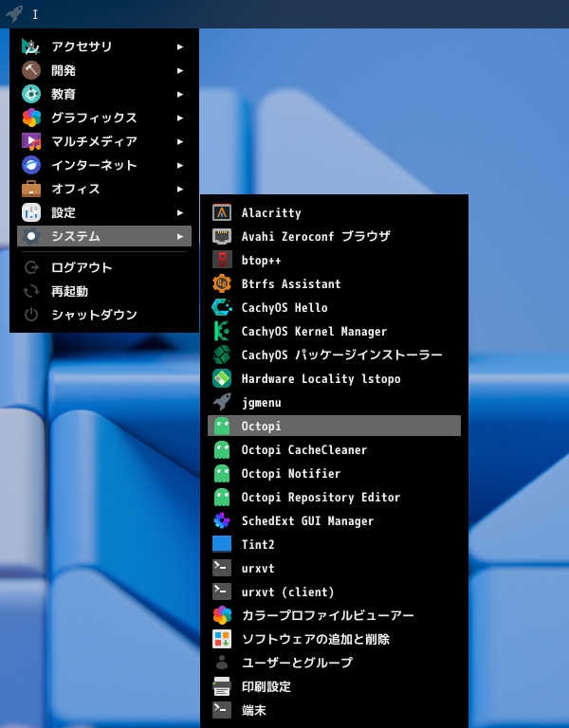Click the briefcase icon beside オフィス
Viewport: 569px width, 728px height.
[31, 189]
